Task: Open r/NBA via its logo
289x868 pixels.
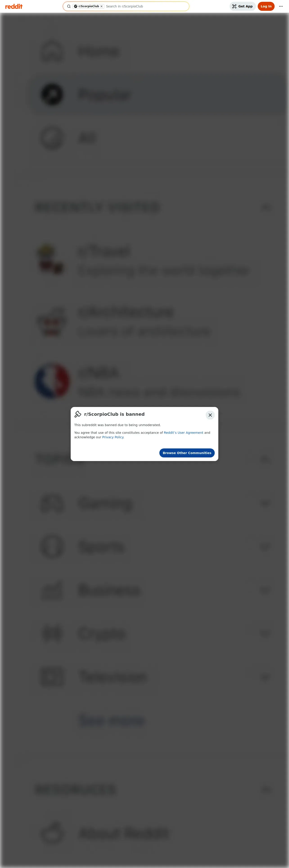Action: pyautogui.click(x=52, y=381)
